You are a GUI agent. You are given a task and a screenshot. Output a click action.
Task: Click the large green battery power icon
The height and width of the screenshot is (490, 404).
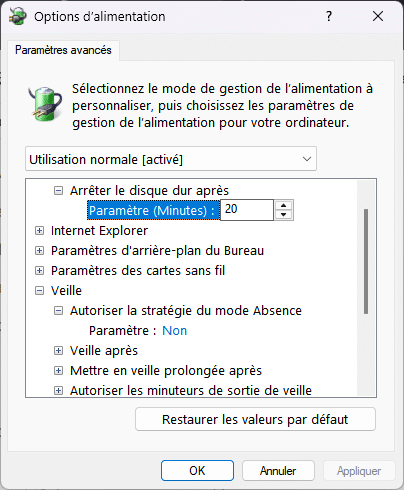coord(46,103)
